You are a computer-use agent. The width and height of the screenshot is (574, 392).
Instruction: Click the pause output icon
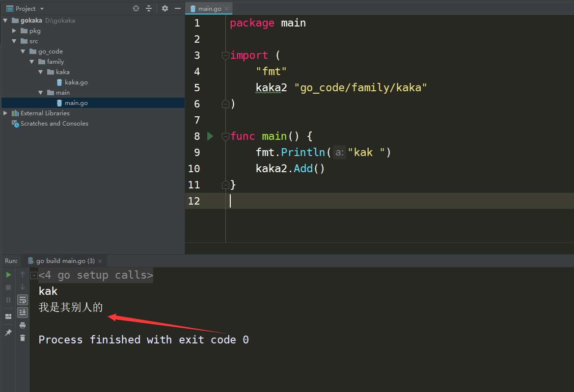8,300
